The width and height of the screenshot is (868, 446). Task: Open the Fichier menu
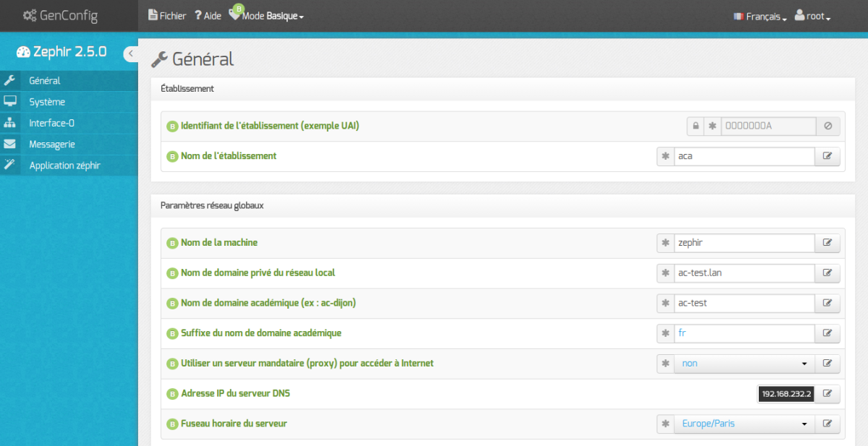167,15
